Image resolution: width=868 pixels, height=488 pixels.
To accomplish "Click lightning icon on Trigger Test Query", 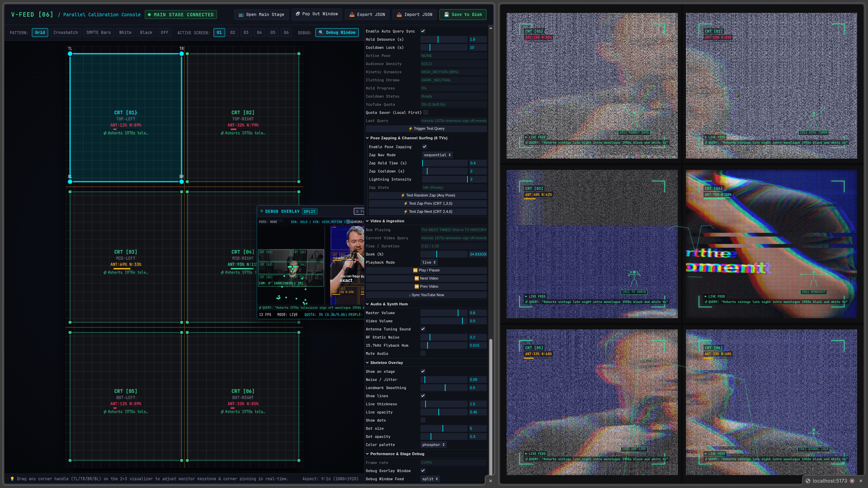I will [410, 129].
